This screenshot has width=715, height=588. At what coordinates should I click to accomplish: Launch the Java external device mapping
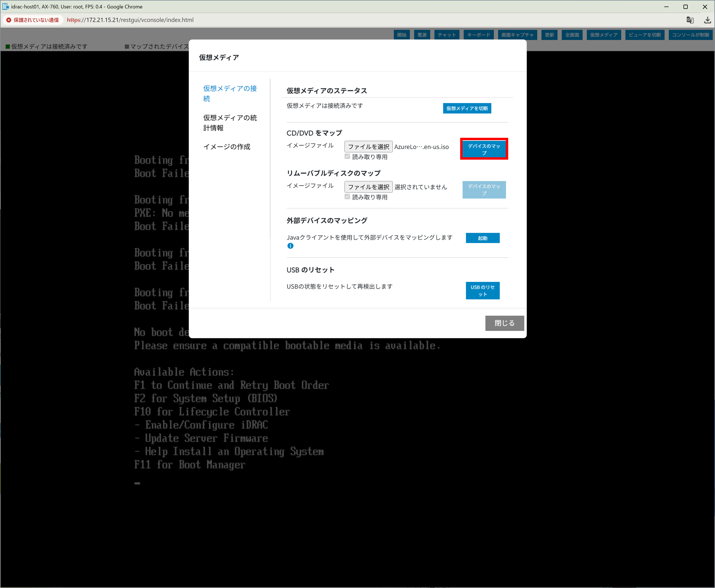coord(483,238)
